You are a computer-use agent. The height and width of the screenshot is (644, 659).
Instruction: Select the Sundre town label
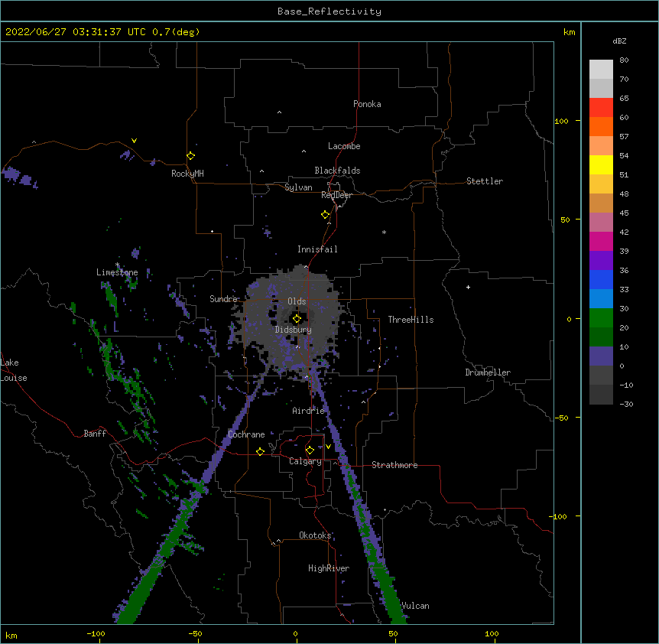click(x=223, y=299)
